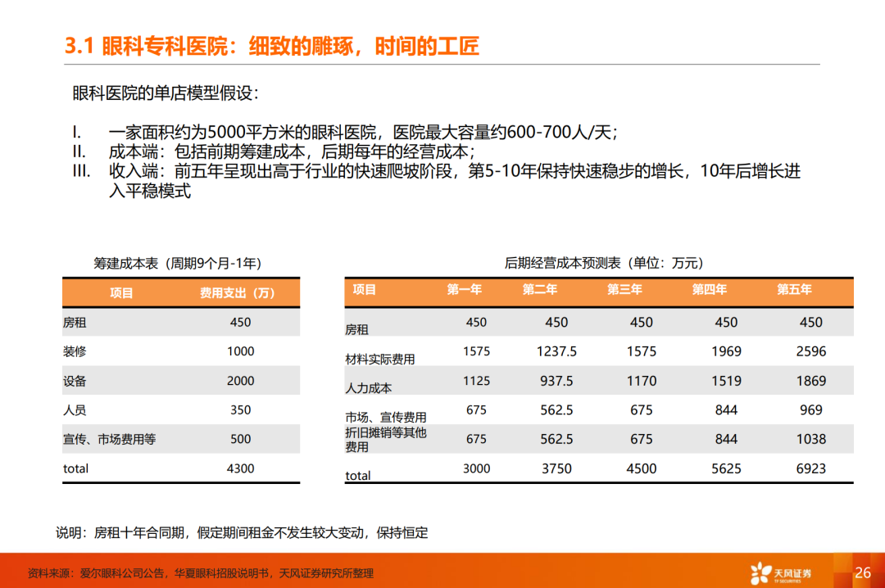Click the 市场、宣传费用 second-year value 562.5
The height and width of the screenshot is (588, 885).
coord(556,410)
